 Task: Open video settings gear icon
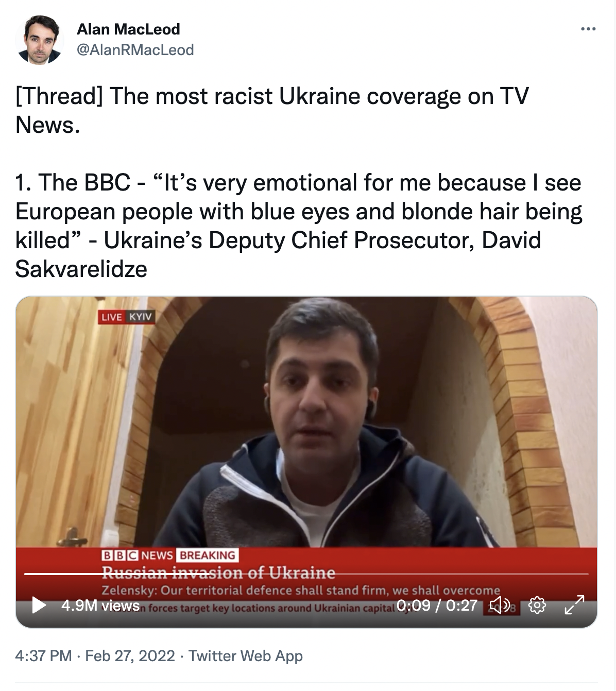coord(537,605)
